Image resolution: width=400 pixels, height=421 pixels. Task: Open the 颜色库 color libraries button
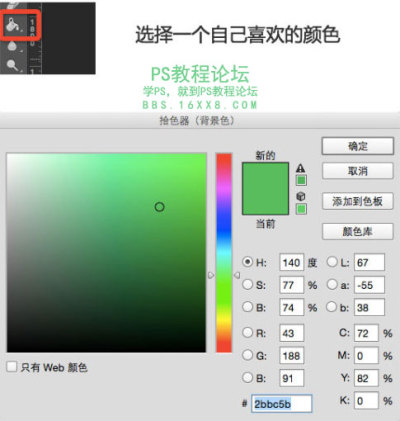(x=358, y=231)
